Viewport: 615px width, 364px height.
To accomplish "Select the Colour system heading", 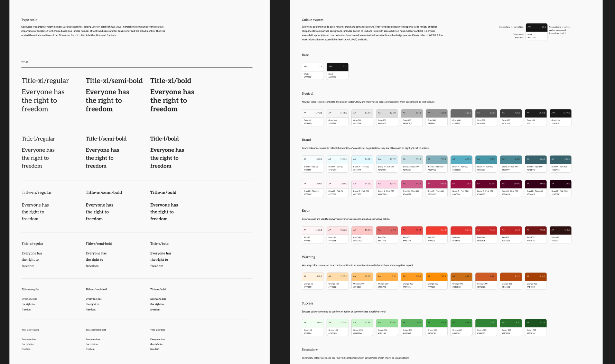I will 313,20.
